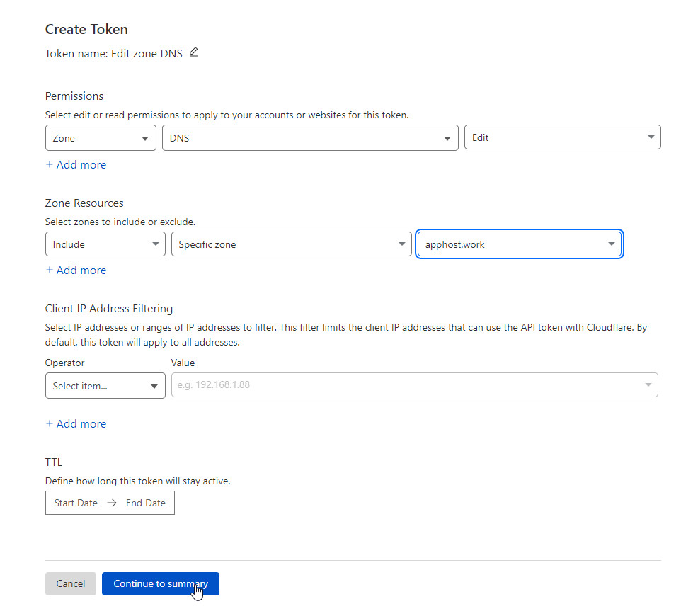
Task: Change the Edit access level dropdown
Action: coord(562,137)
